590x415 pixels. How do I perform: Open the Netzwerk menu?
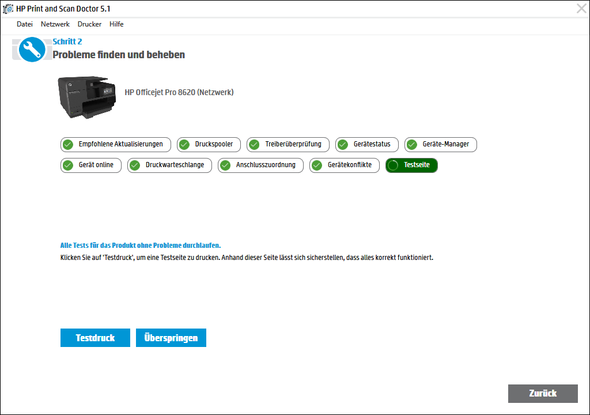[x=55, y=24]
